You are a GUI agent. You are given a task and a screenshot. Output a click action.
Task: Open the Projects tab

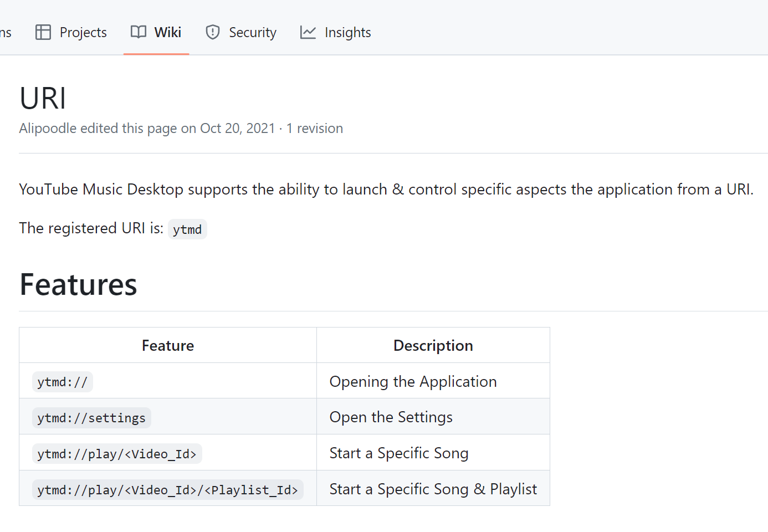(83, 33)
